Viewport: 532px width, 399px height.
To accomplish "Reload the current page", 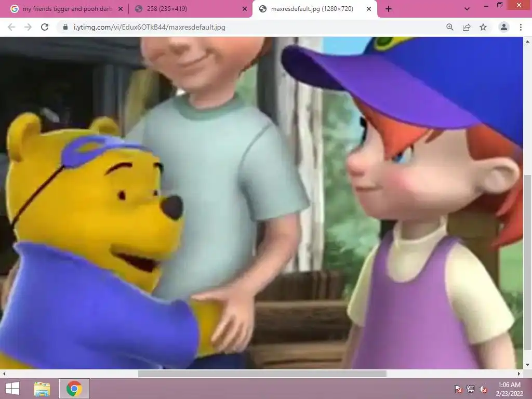I will 45,27.
